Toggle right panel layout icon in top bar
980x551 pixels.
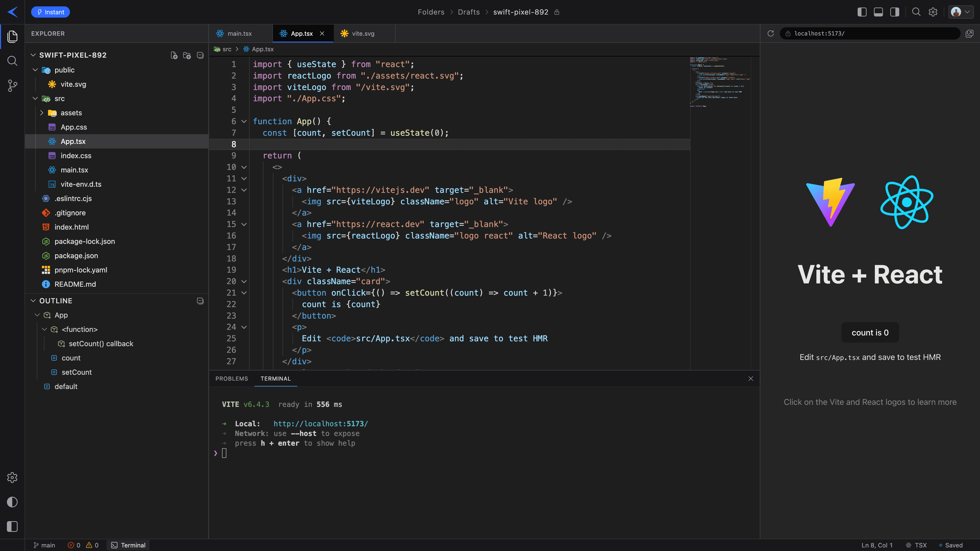(x=895, y=12)
